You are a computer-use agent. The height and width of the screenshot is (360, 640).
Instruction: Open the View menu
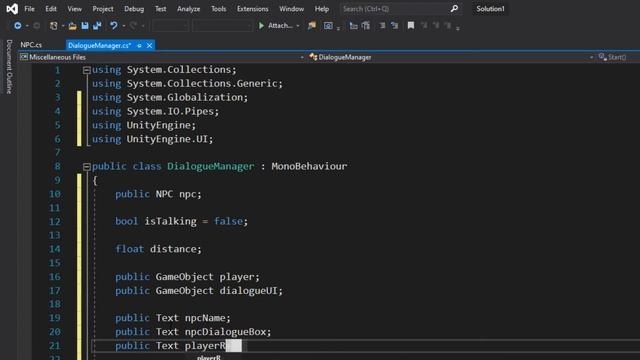point(74,9)
